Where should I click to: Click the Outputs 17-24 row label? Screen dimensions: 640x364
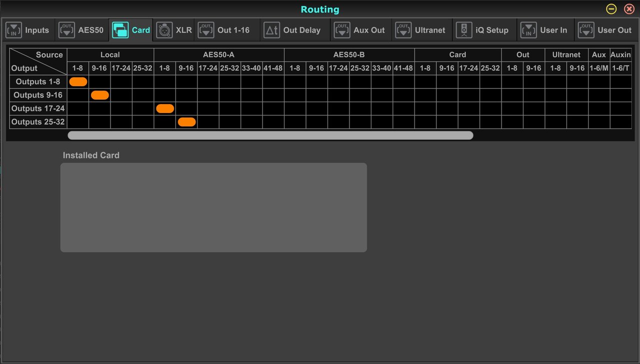point(38,108)
